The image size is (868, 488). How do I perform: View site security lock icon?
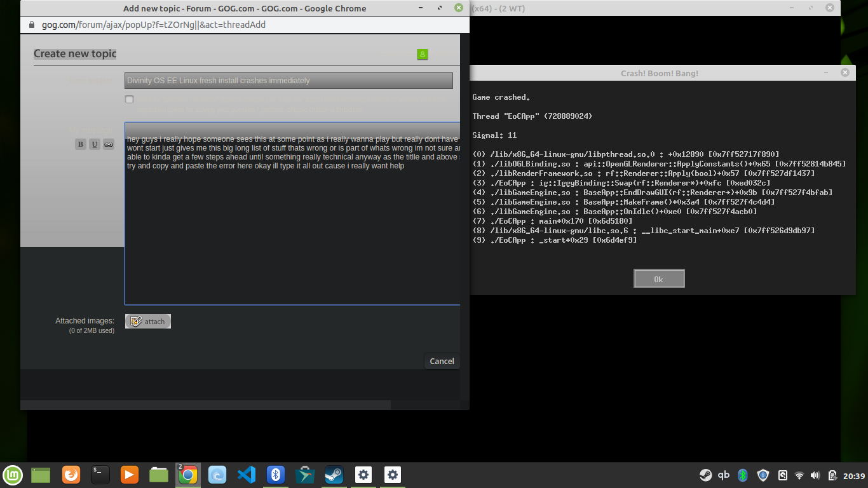(32, 25)
